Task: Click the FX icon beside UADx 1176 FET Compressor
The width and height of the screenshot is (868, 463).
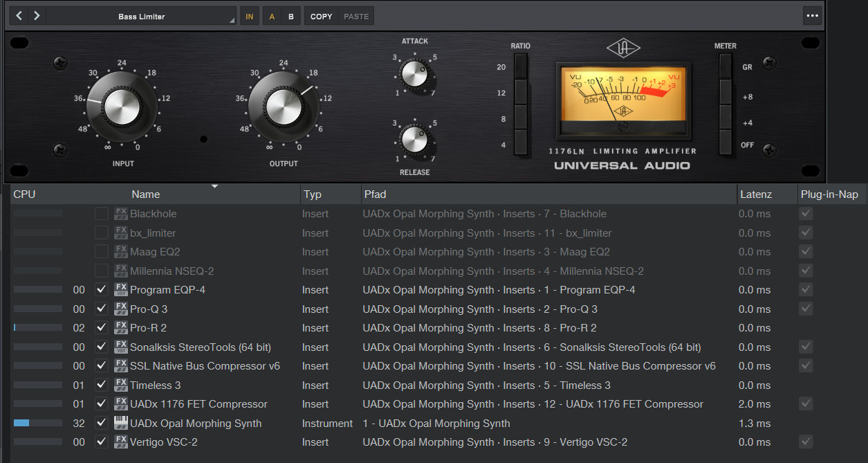Action: tap(121, 404)
